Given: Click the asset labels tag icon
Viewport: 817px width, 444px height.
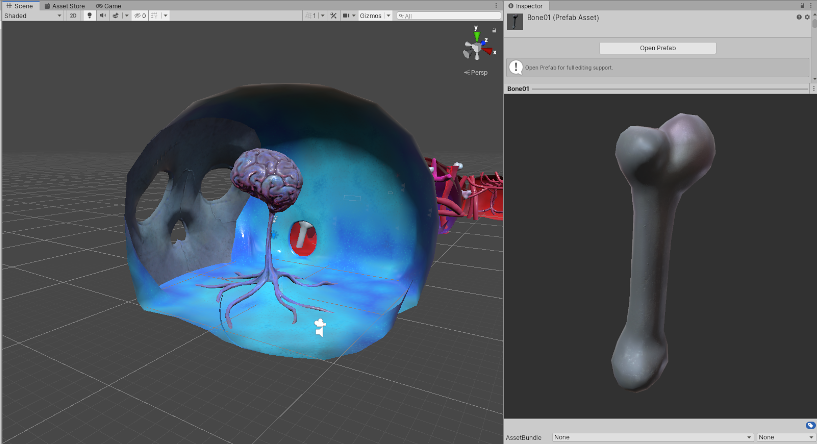Looking at the screenshot, I should pos(809,425).
